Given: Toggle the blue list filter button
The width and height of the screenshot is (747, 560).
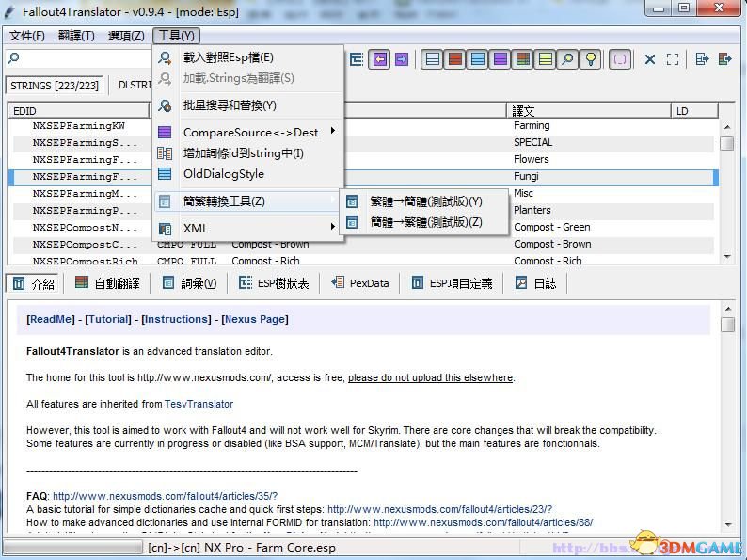Looking at the screenshot, I should click(477, 59).
